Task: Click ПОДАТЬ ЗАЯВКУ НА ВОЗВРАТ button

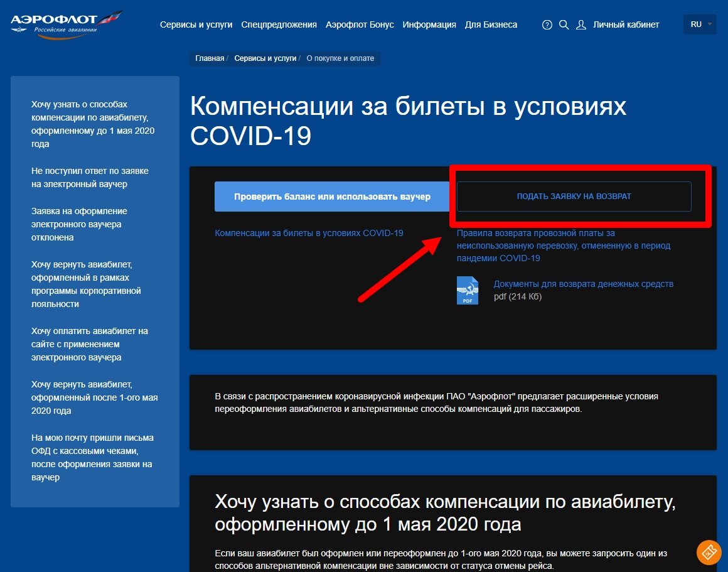Action: pyautogui.click(x=574, y=197)
